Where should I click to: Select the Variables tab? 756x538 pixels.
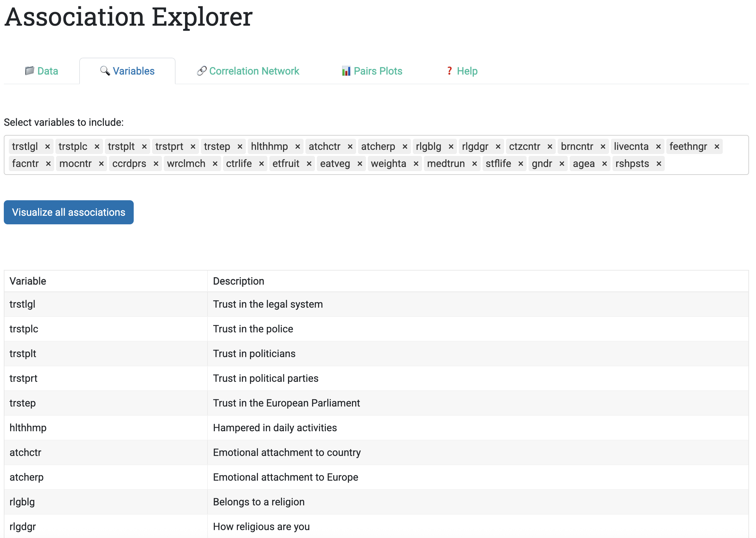point(127,71)
